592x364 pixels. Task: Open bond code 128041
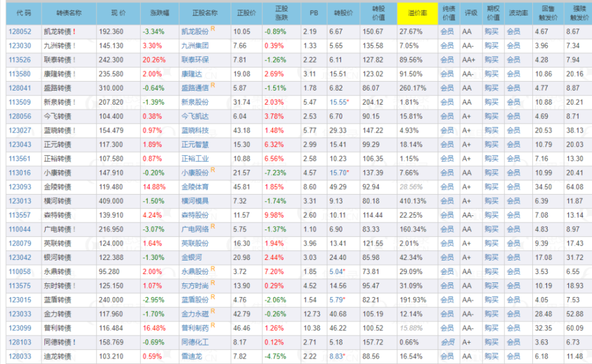coord(20,88)
